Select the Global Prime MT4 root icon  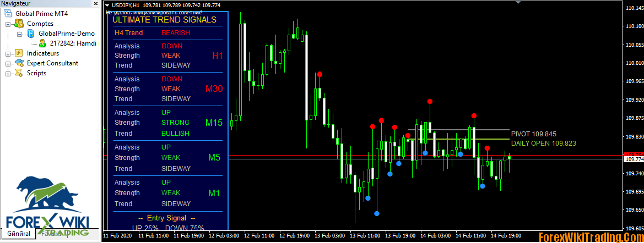[x=8, y=14]
